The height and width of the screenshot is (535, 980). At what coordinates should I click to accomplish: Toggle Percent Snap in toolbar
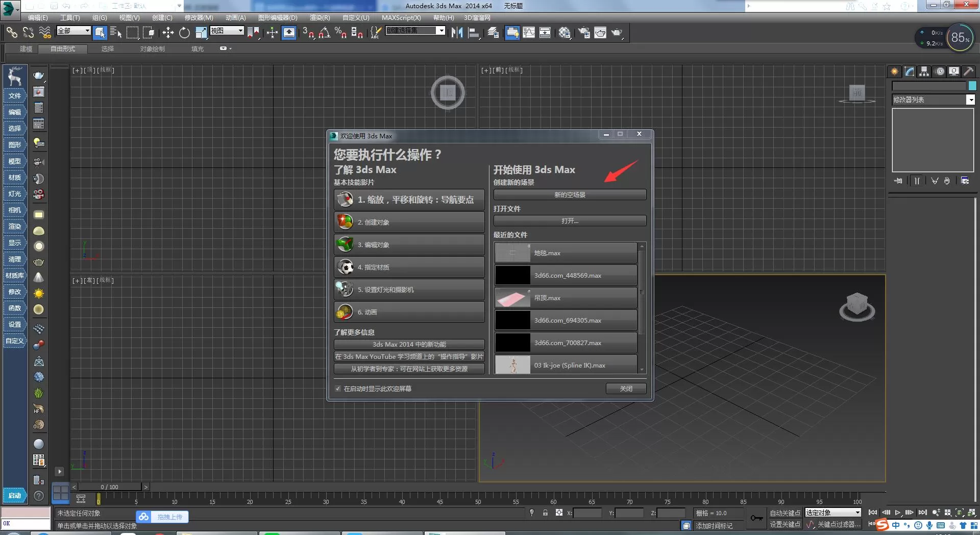tap(340, 33)
